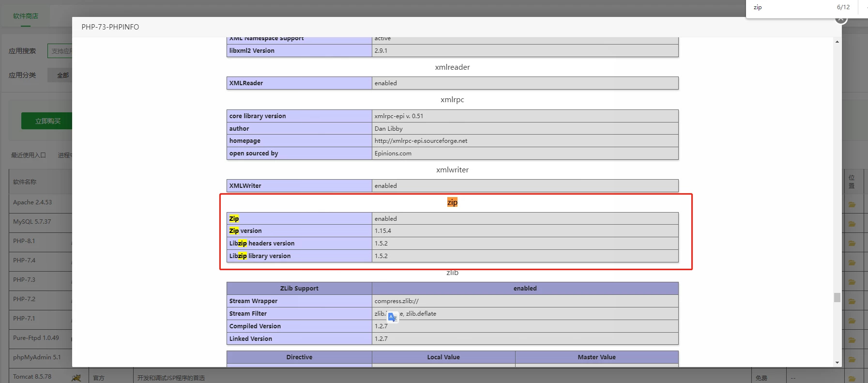Click the Google Translate floating icon
The image size is (868, 383).
click(393, 317)
